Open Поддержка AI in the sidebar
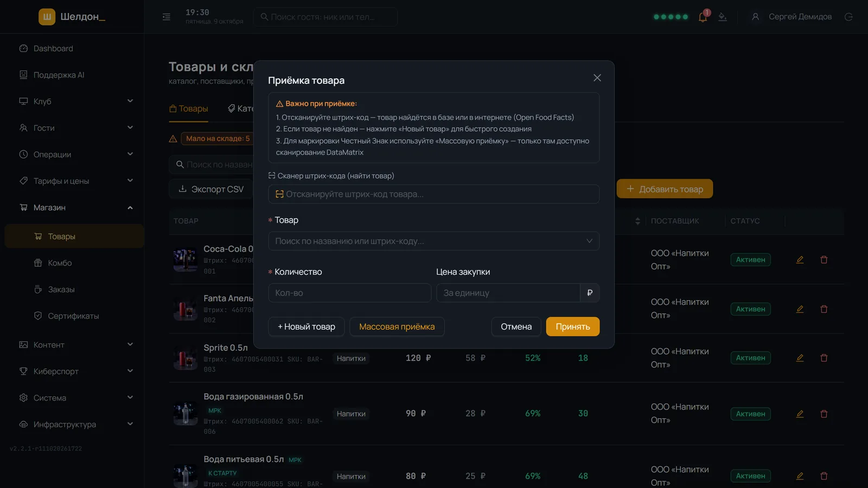Screen dimensions: 868x488 click(x=74, y=75)
